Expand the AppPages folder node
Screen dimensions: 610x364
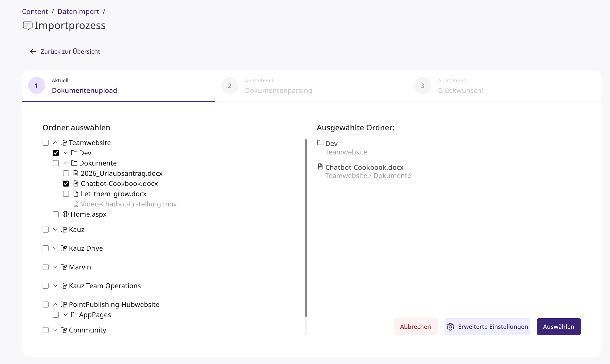(66, 315)
